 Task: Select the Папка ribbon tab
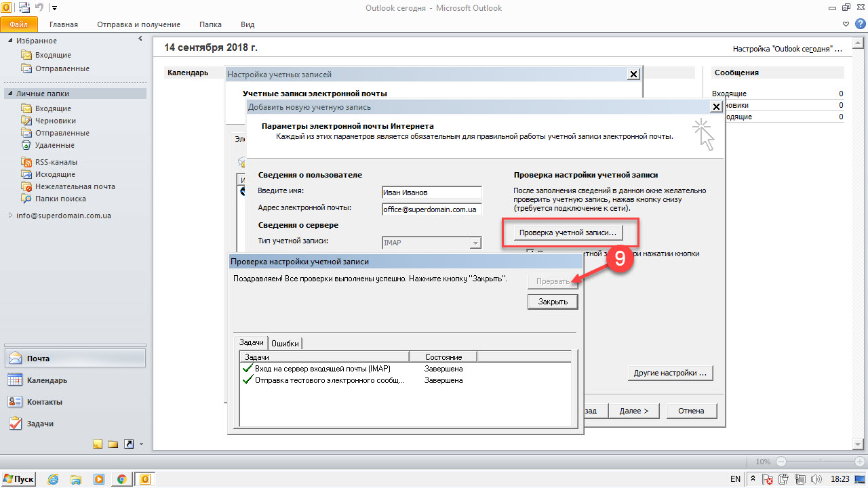[210, 24]
